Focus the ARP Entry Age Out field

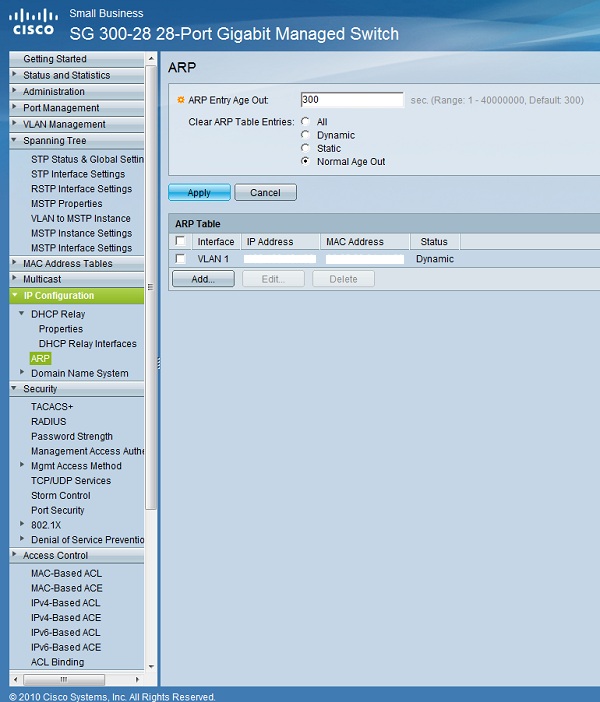click(x=352, y=100)
